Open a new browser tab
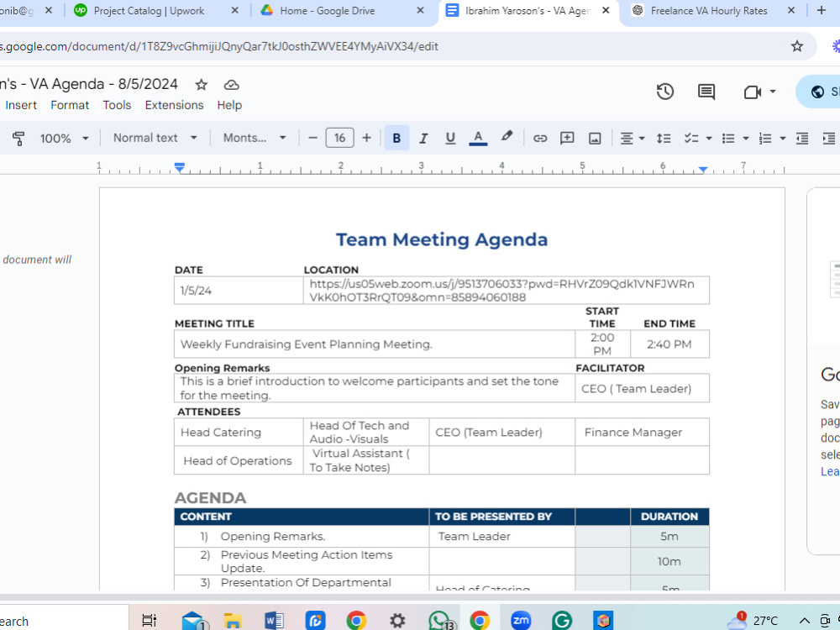 [x=821, y=10]
